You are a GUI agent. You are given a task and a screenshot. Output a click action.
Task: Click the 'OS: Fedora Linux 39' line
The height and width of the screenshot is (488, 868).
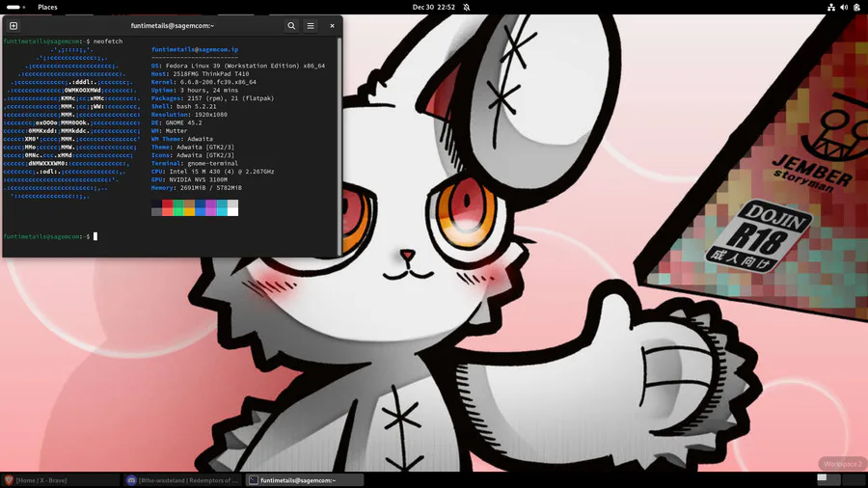coord(238,66)
